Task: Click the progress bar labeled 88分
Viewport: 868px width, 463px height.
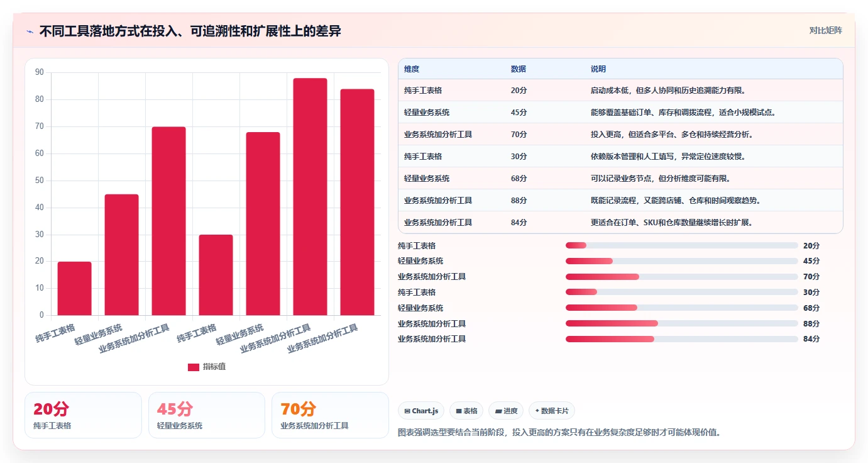Action: 682,323
